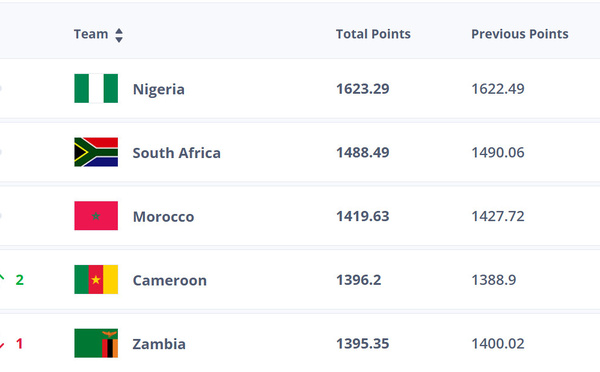Click the Nigeria flag icon
600x372 pixels.
96,88
